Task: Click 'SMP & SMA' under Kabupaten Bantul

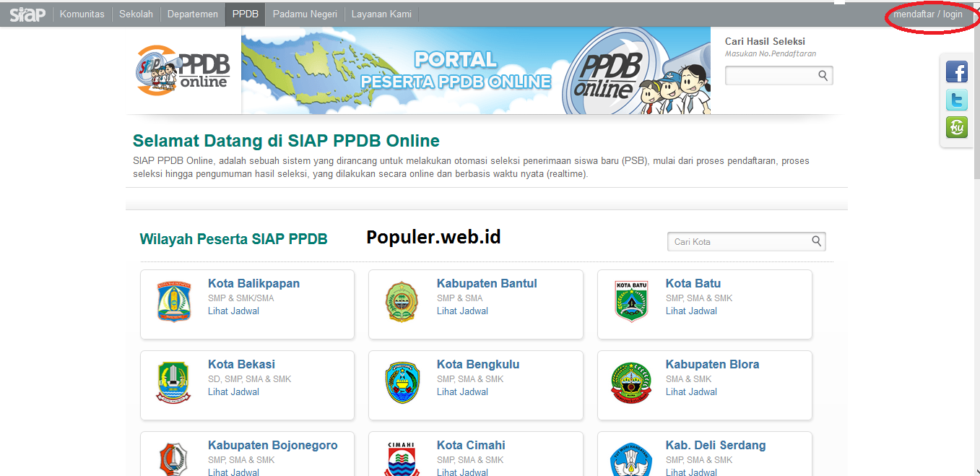Action: coord(459,298)
